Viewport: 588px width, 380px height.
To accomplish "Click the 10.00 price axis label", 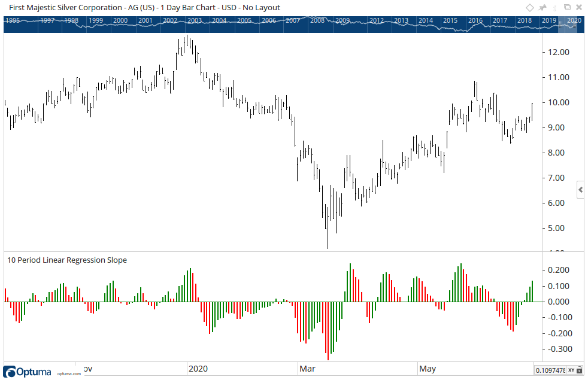I will click(x=559, y=102).
